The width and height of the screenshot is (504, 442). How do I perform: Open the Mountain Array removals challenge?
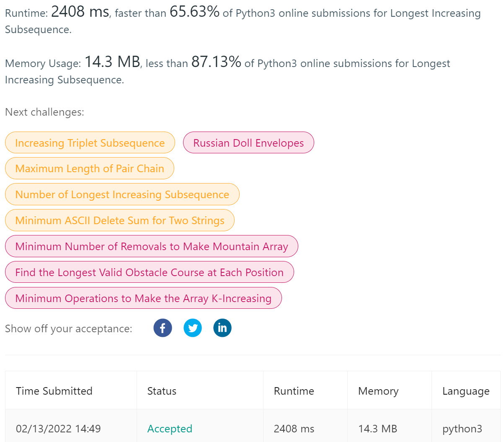pos(151,246)
